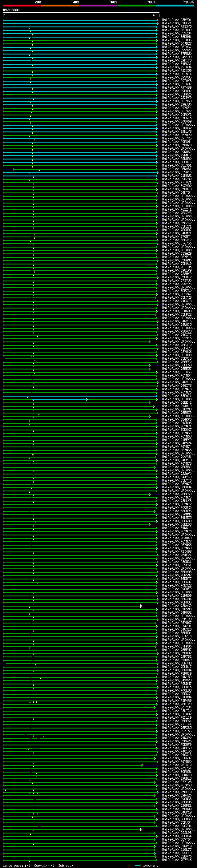Image resolution: width=197 pixels, height=868 pixels.
Task: Click hit label UniRef100_Q8WQI5
Action: pyautogui.click(x=177, y=325)
